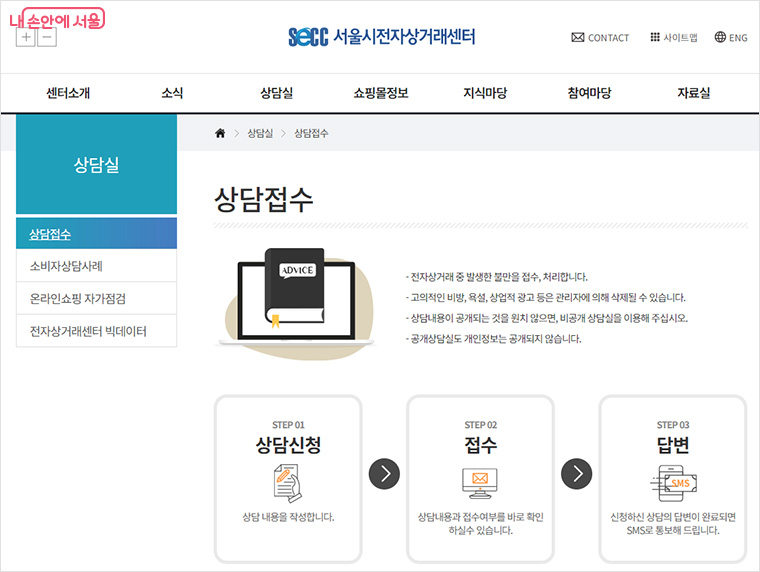Open the 자료실 menu
The width and height of the screenshot is (760, 572).
694,93
